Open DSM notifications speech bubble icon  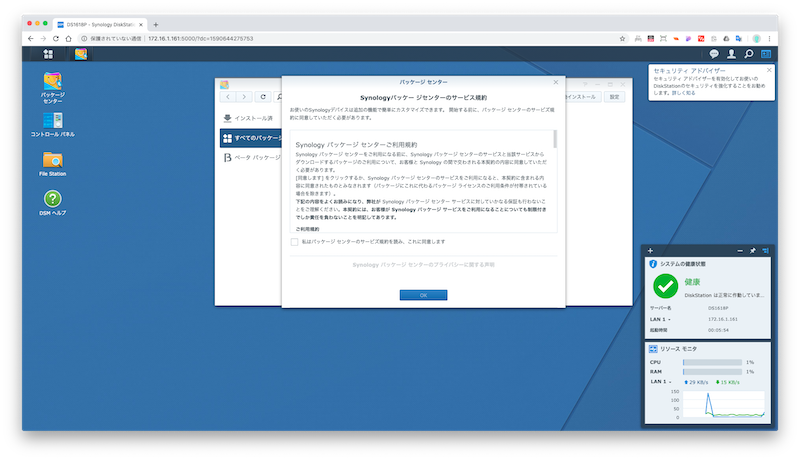tap(714, 54)
